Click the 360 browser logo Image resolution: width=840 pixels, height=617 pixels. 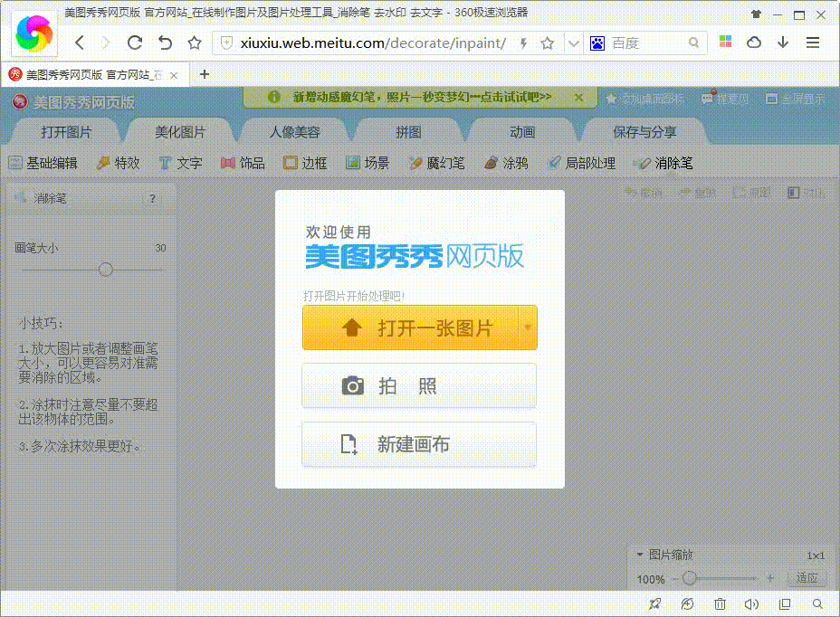click(x=34, y=33)
